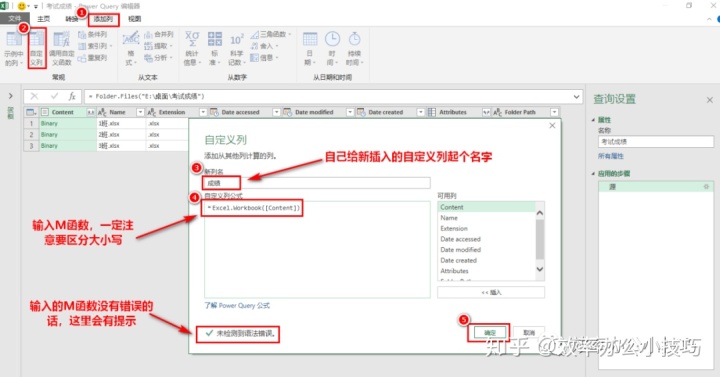
Task: Click the 日期 (Date) calendar icon
Action: [x=310, y=39]
